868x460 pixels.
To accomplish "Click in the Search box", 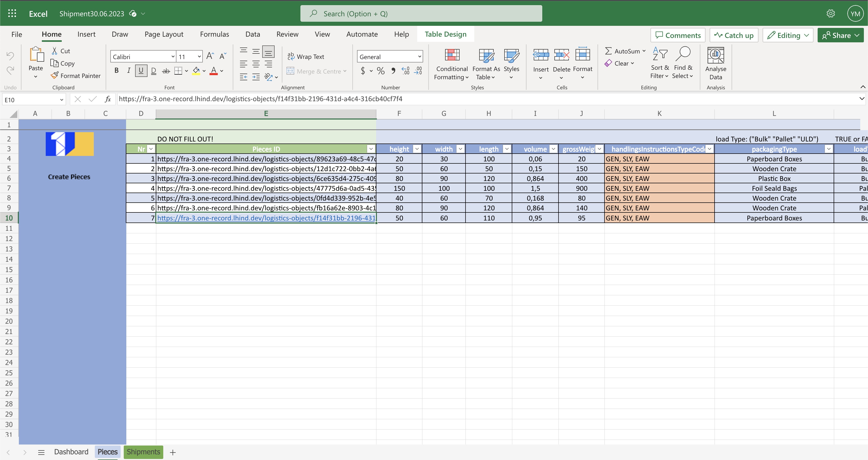I will 421,14.
